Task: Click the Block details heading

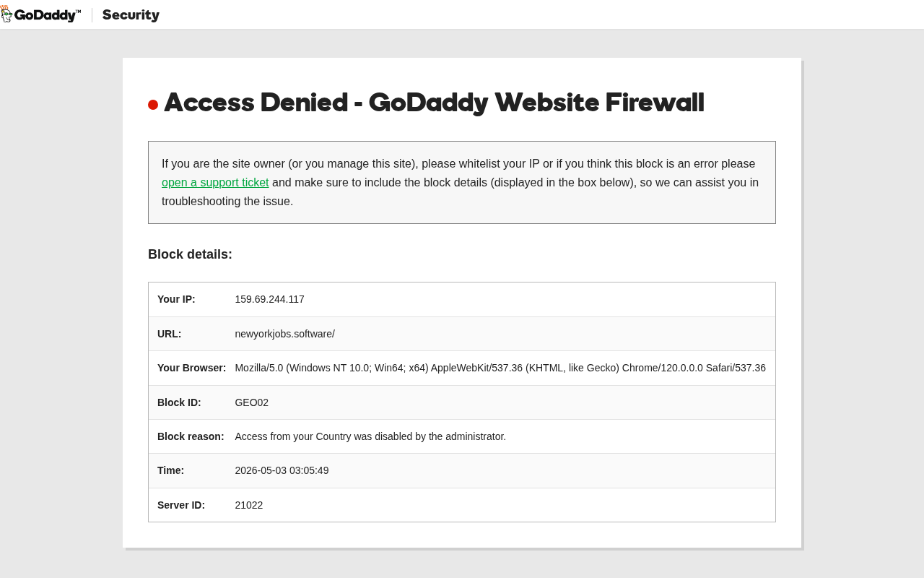Action: (x=190, y=254)
